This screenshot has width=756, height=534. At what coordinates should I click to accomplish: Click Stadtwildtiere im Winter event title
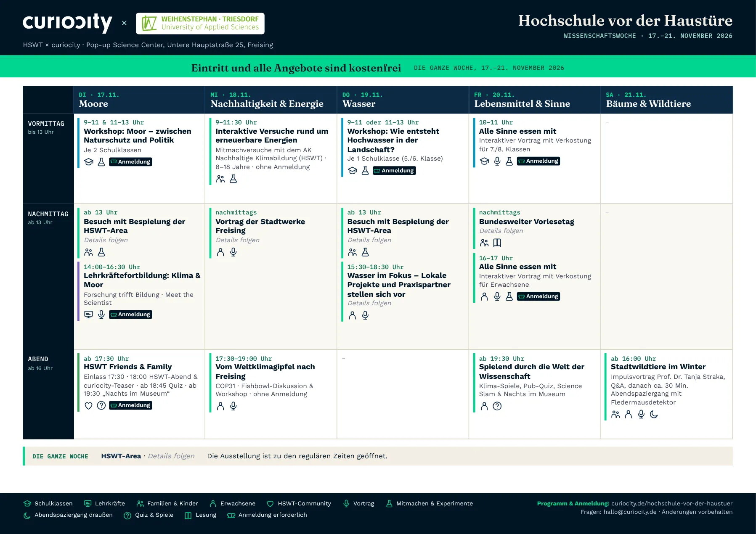click(x=658, y=367)
